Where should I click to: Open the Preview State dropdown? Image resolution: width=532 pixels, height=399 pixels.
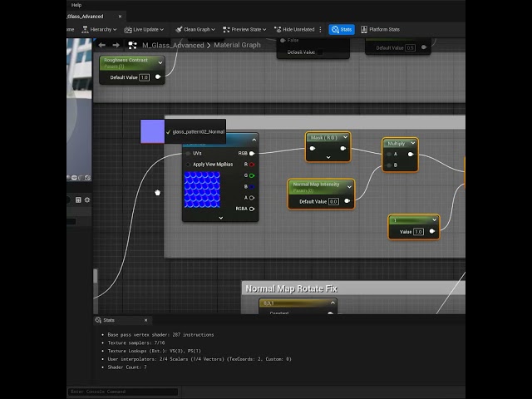click(244, 30)
